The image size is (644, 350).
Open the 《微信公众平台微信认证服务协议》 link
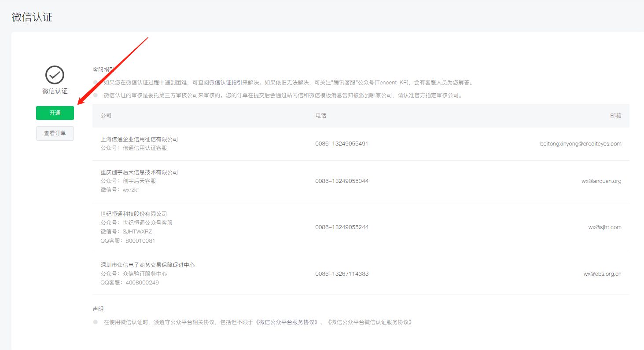370,322
